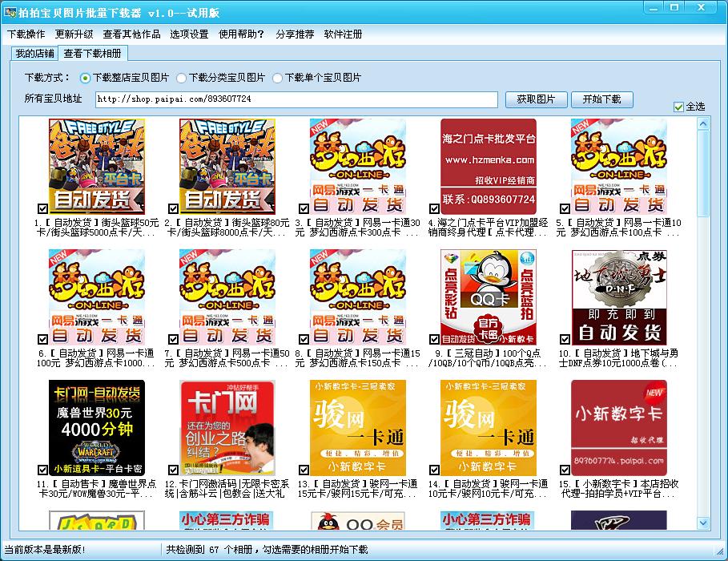Viewport: 728px width, 561px height.
Task: Open the 更新升级 menu
Action: 74,34
